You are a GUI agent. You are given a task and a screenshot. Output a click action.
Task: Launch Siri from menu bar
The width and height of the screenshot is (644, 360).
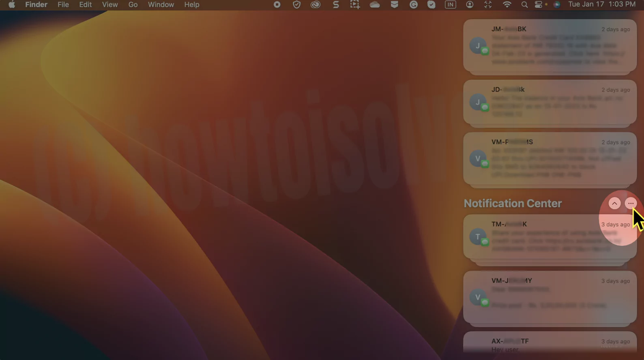(x=557, y=4)
